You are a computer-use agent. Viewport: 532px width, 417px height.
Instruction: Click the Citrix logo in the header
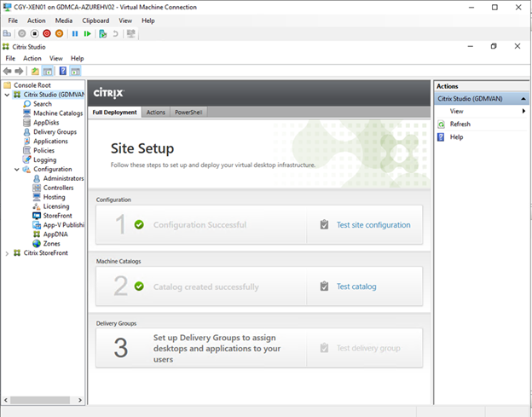tap(109, 93)
